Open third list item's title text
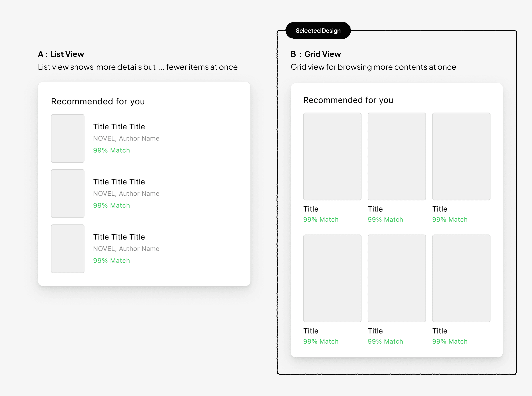The width and height of the screenshot is (532, 396). click(119, 237)
